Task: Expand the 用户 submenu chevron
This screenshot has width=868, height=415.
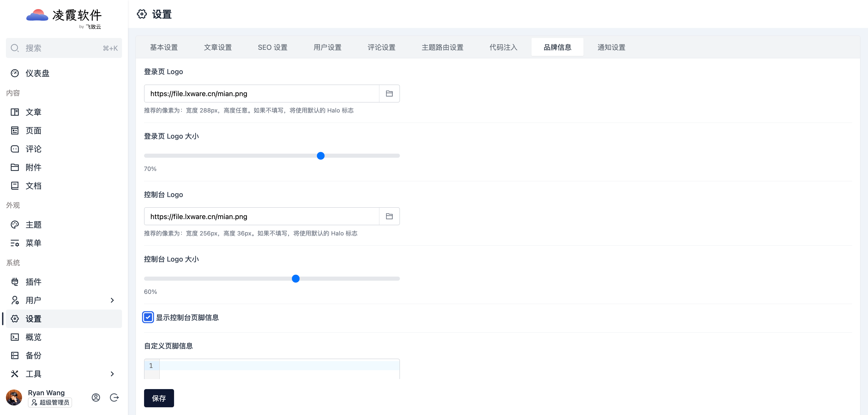Action: pos(112,300)
